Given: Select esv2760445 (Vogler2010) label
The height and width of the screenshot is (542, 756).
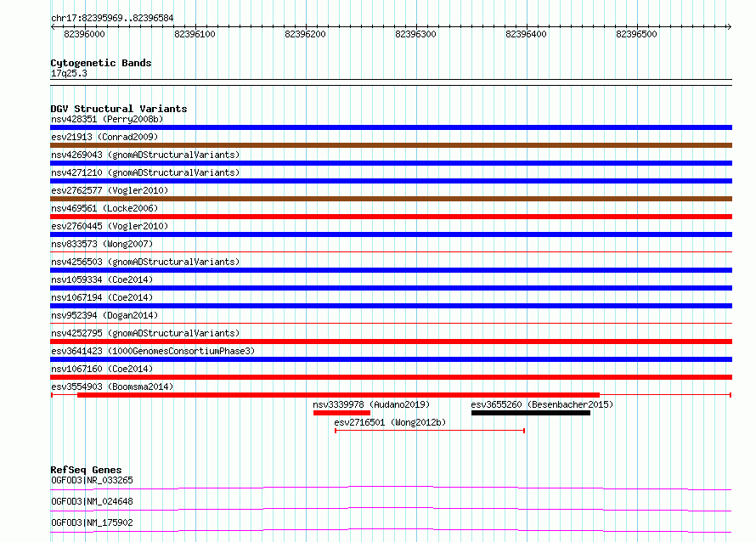Looking at the screenshot, I should pos(110,226).
